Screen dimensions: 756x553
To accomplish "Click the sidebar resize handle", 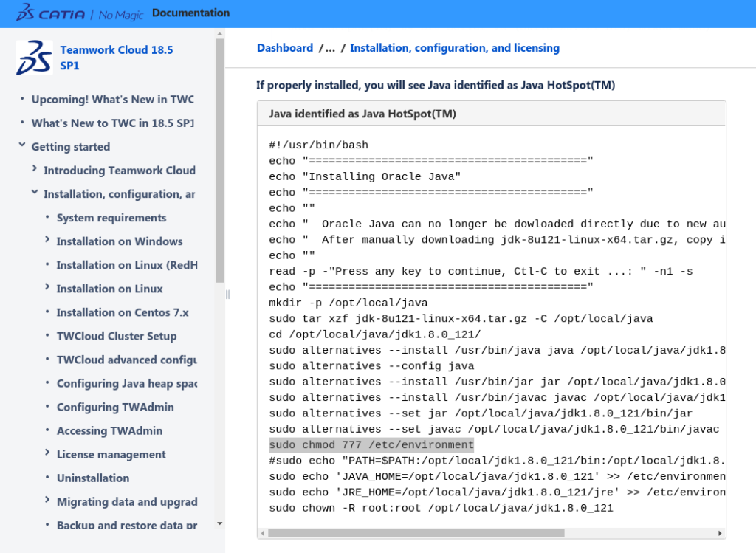I will (227, 294).
